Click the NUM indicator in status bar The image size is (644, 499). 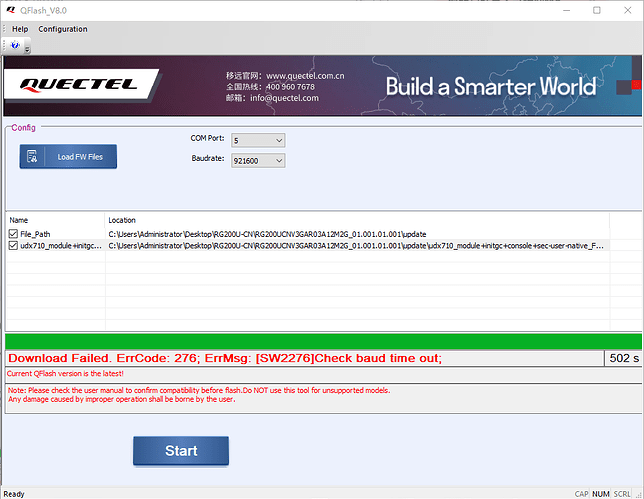(x=600, y=494)
